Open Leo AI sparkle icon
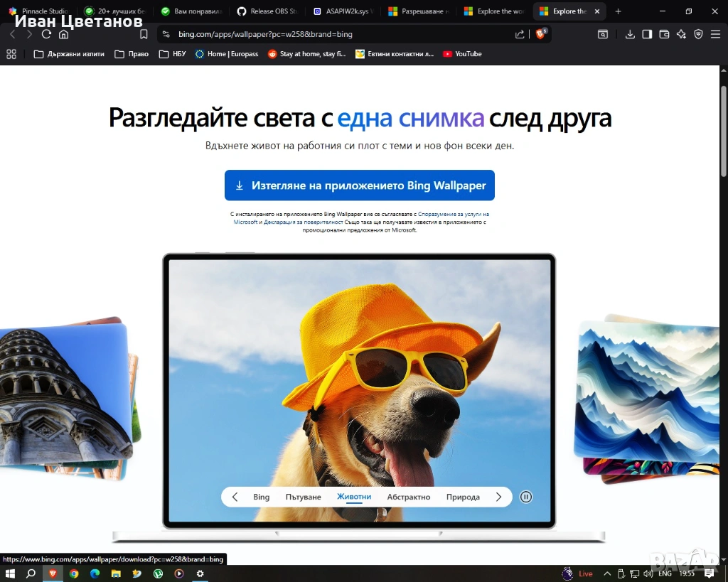Image resolution: width=728 pixels, height=582 pixels. pos(681,34)
